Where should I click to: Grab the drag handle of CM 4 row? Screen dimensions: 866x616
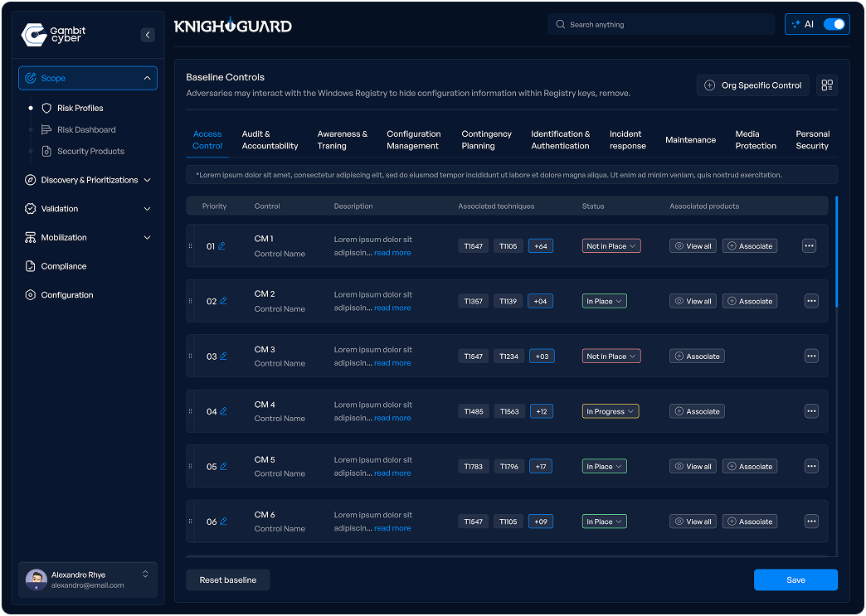(x=191, y=411)
